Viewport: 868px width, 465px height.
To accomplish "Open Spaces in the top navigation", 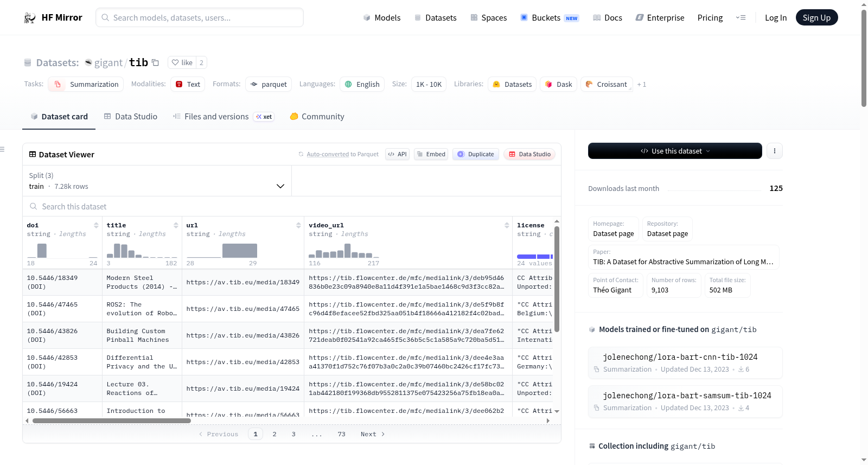I will pos(488,18).
